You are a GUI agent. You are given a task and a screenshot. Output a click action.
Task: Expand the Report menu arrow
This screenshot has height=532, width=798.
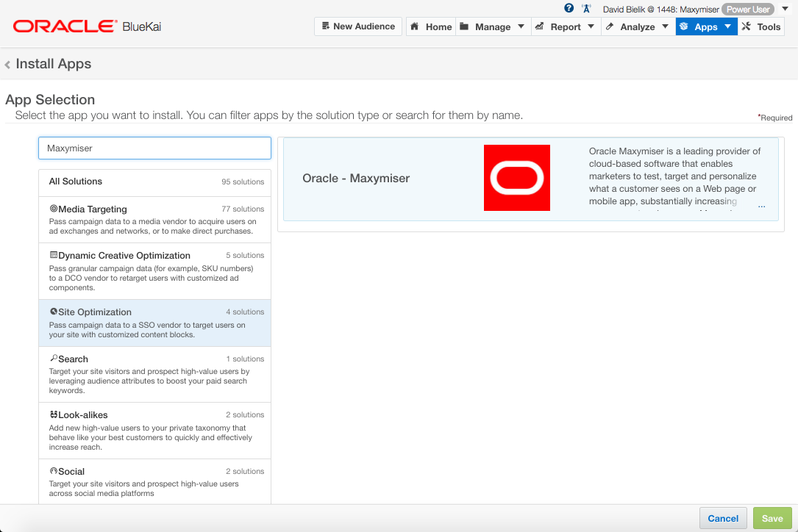[591, 26]
